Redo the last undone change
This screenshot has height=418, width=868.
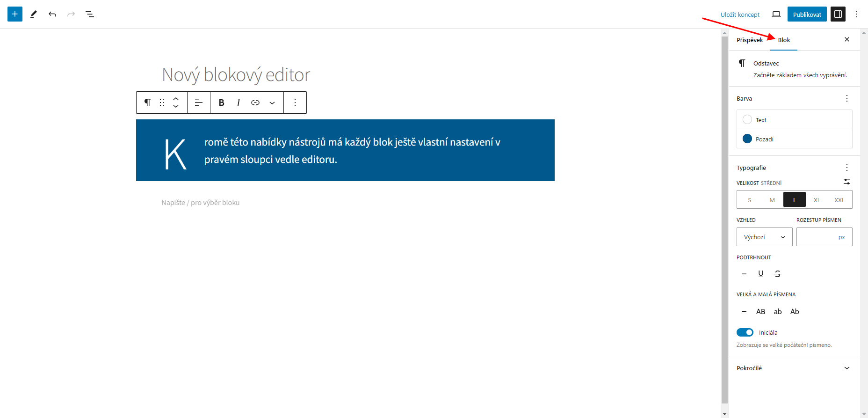point(71,14)
